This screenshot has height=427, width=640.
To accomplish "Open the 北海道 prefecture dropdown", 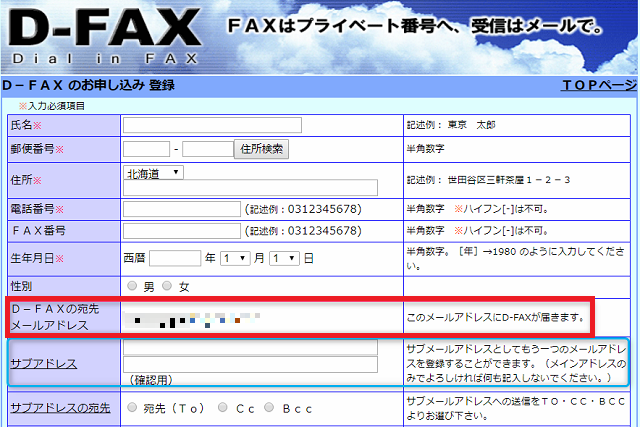I will click(x=153, y=173).
